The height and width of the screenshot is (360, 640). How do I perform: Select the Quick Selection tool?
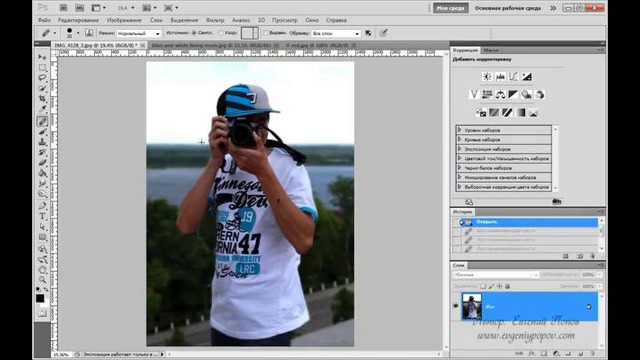point(42,88)
